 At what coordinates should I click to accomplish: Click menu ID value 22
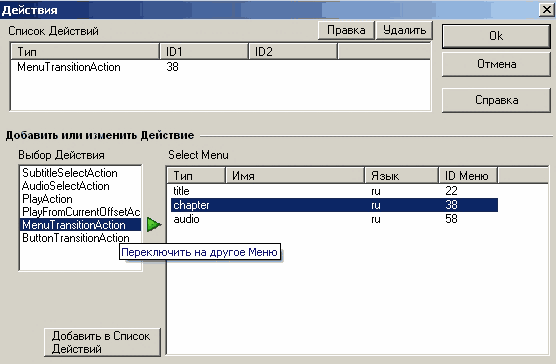click(451, 191)
